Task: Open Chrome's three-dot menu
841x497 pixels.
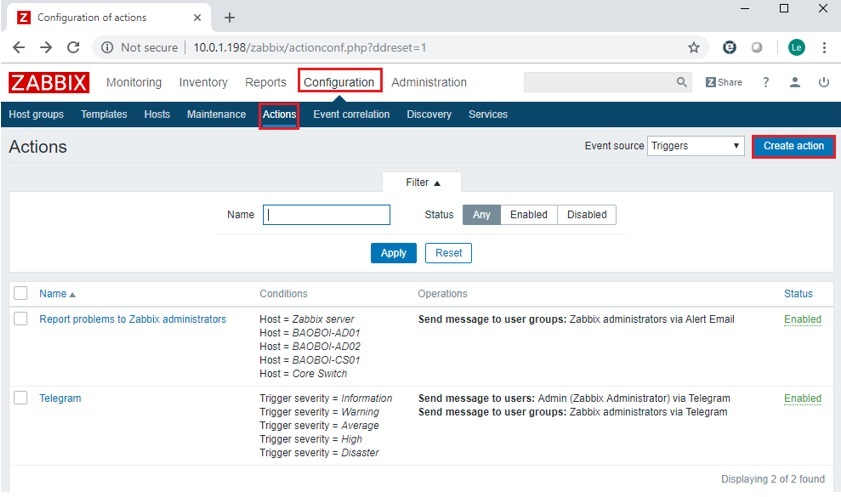Action: click(824, 47)
